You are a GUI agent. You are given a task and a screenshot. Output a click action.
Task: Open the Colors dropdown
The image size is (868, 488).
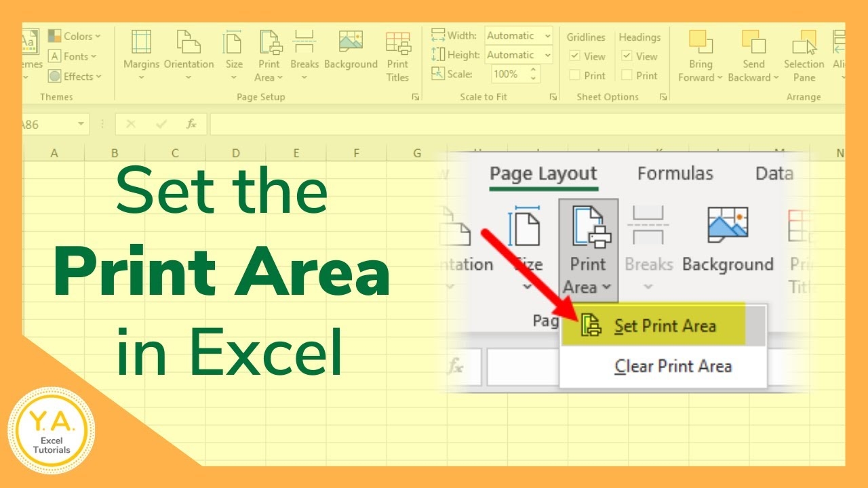coord(76,35)
